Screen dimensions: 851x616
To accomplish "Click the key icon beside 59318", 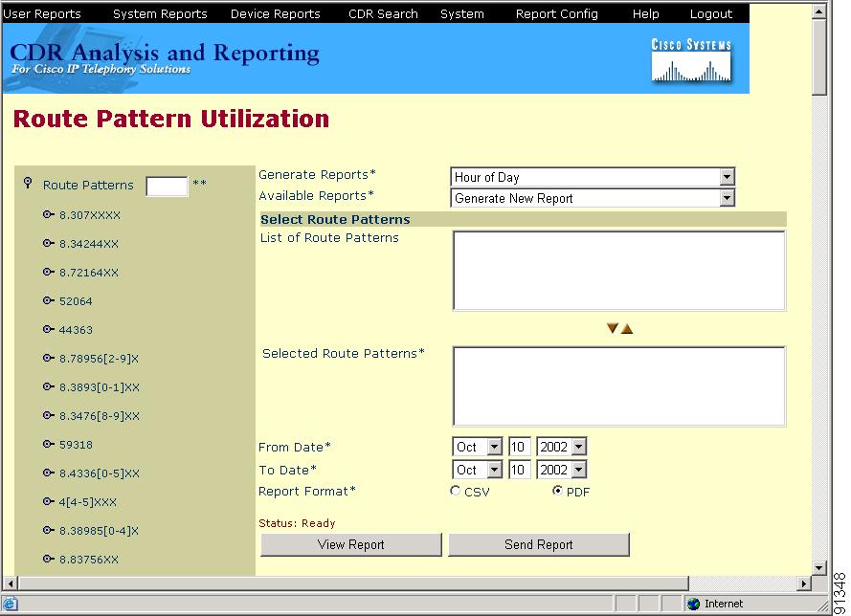I will (x=48, y=444).
